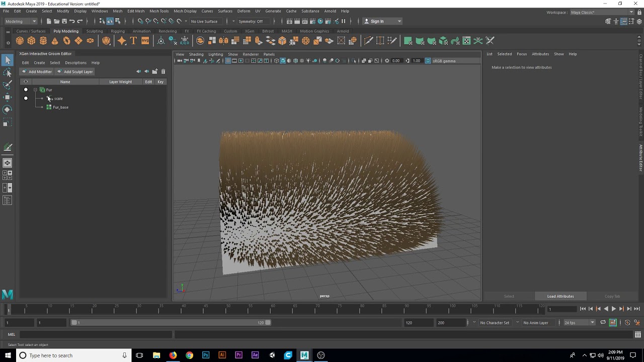Create a polygon torus from shelf

tap(66, 41)
